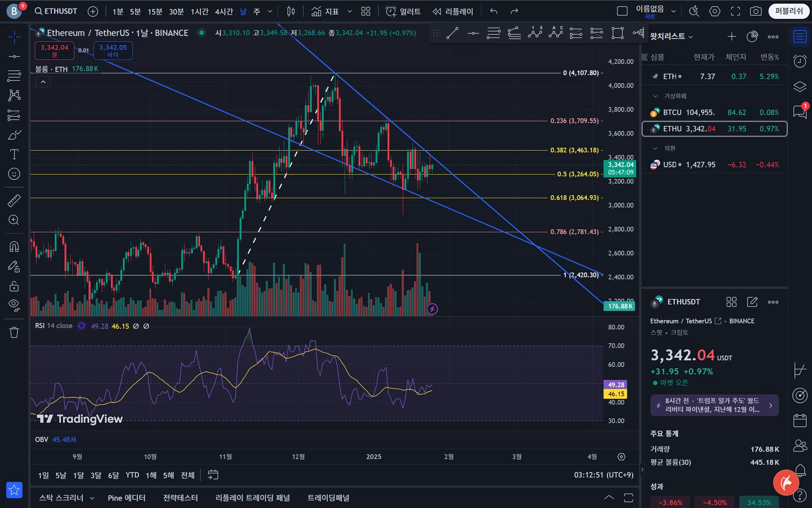Viewport: 812px width, 508px height.
Task: Open the 전략테스터 tab
Action: 180,498
